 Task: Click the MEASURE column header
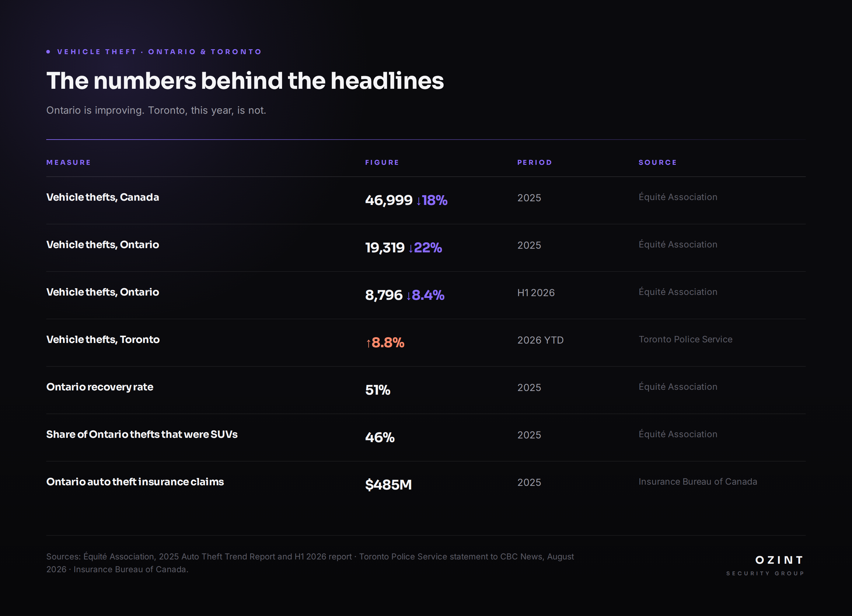click(68, 163)
